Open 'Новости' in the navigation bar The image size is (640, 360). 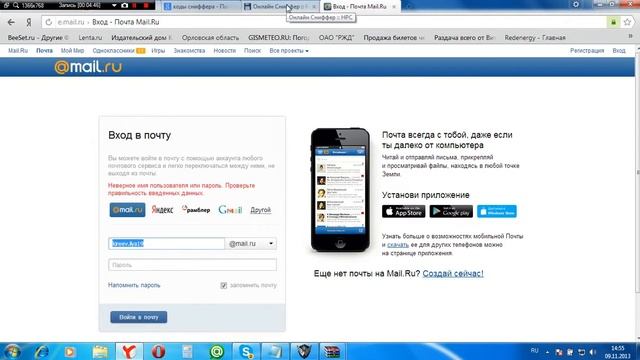coord(225,51)
